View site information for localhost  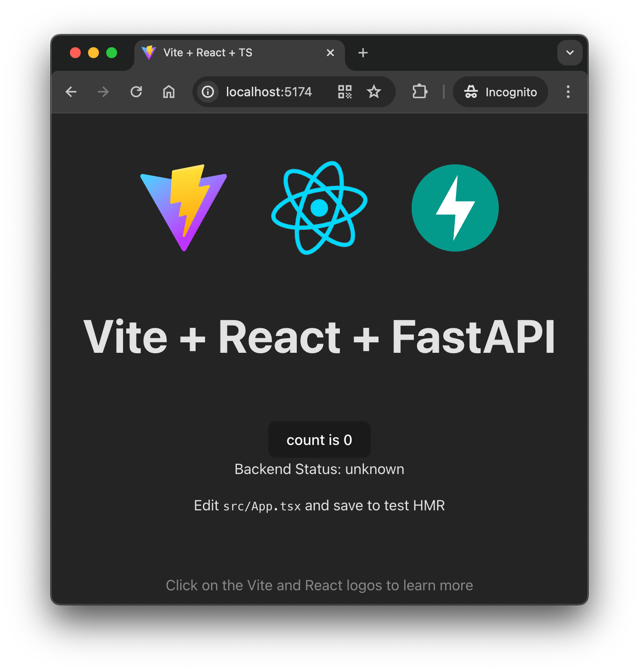(208, 92)
